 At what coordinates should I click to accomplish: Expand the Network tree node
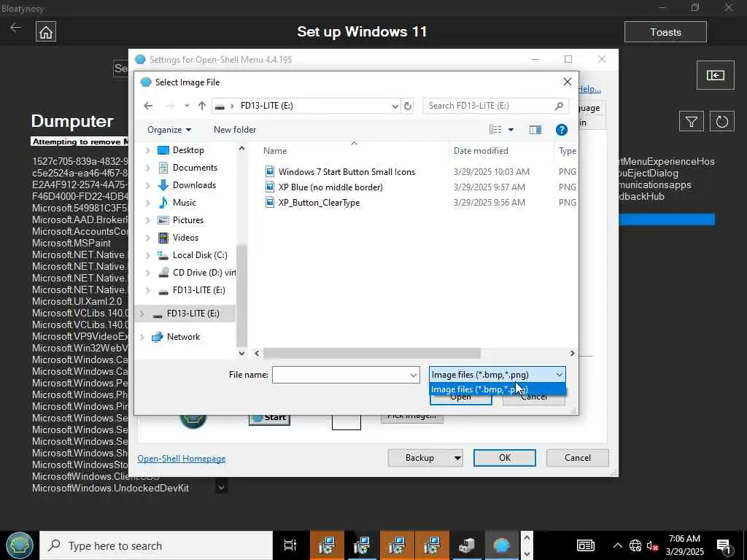pos(142,337)
